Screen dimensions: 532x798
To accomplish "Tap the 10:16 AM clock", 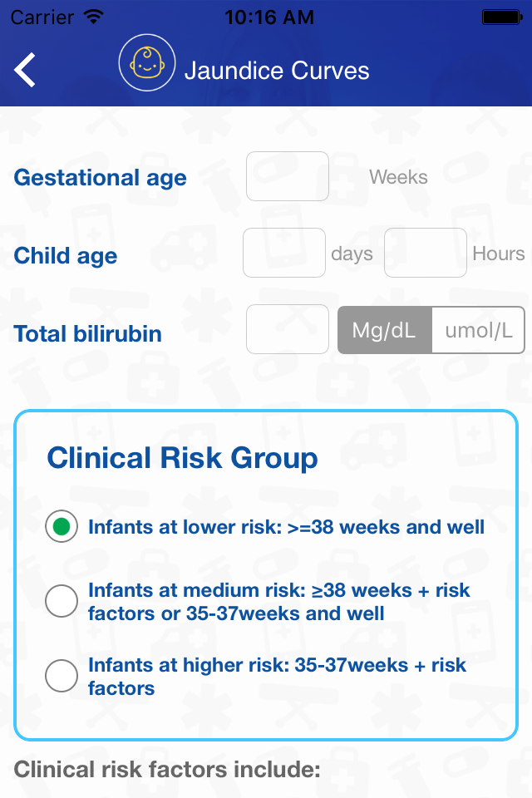I will [269, 17].
